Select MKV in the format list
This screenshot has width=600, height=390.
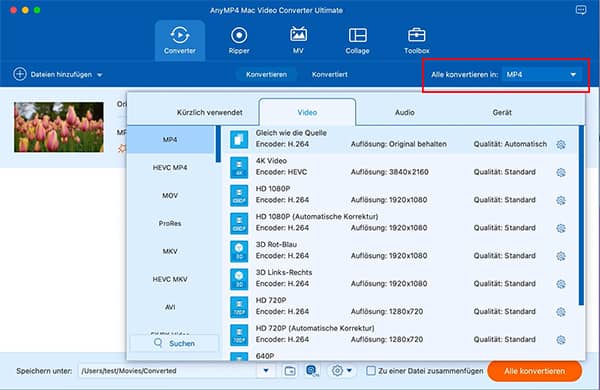point(170,251)
